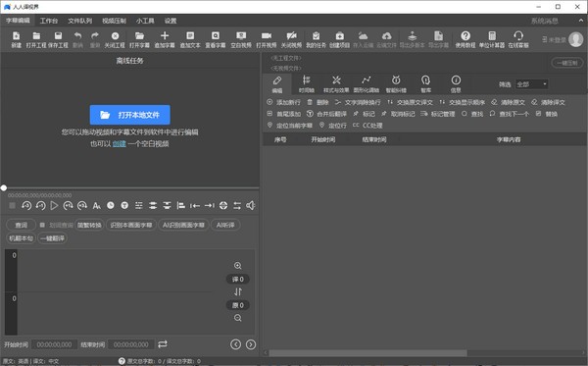Click the stop square in player controls

[13, 205]
